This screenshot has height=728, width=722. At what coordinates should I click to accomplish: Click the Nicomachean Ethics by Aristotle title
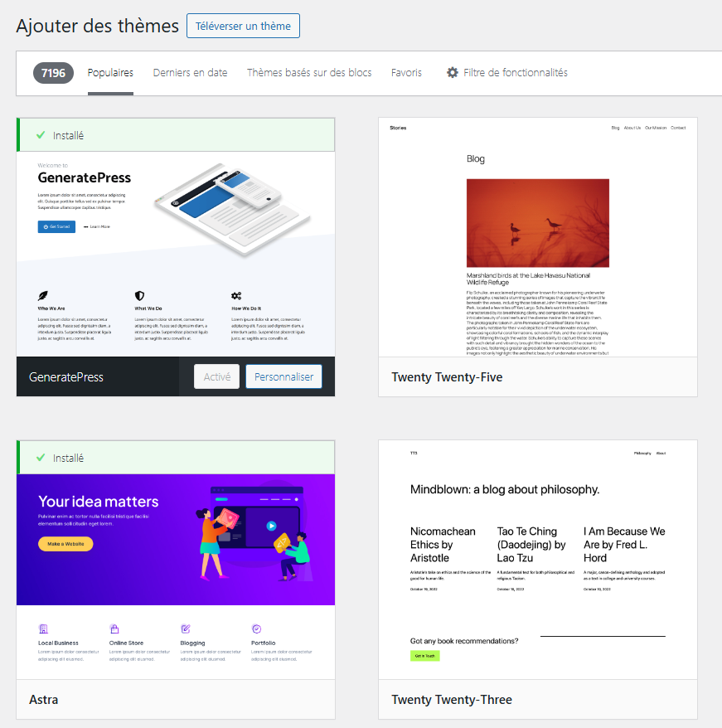click(443, 545)
